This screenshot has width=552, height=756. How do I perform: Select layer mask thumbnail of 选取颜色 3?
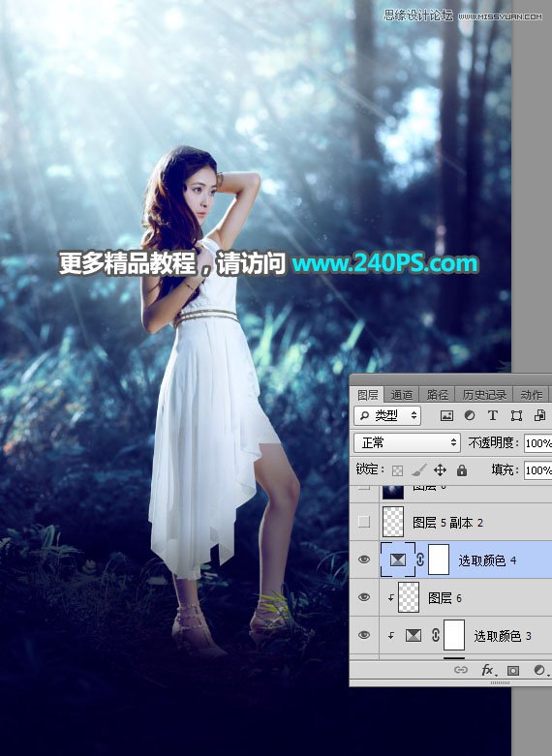coord(454,635)
